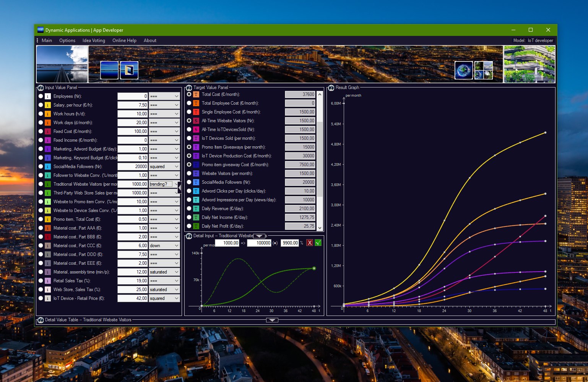Click the blue info icon beside SocialMedia Followers input
588x382 pixels.
coord(48,167)
